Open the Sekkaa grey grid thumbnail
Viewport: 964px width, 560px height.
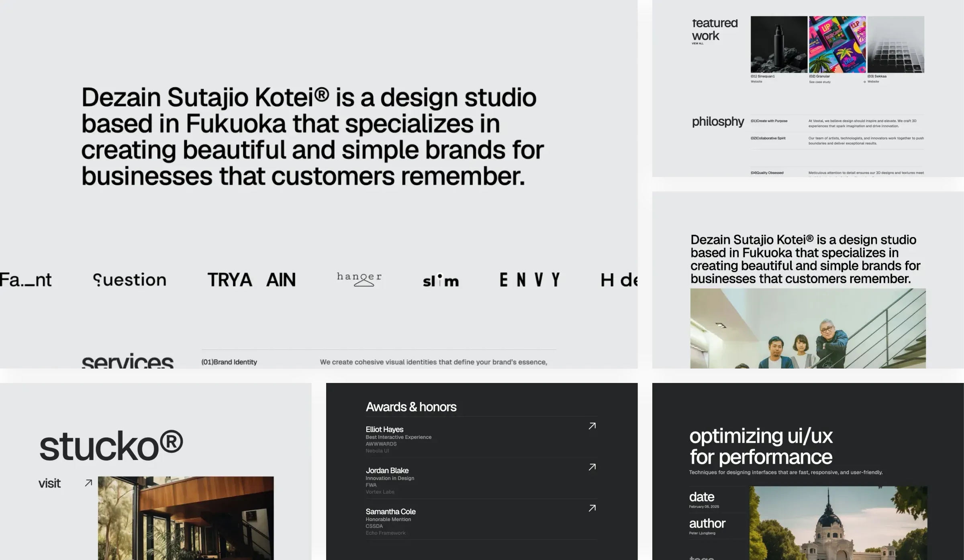(x=896, y=44)
